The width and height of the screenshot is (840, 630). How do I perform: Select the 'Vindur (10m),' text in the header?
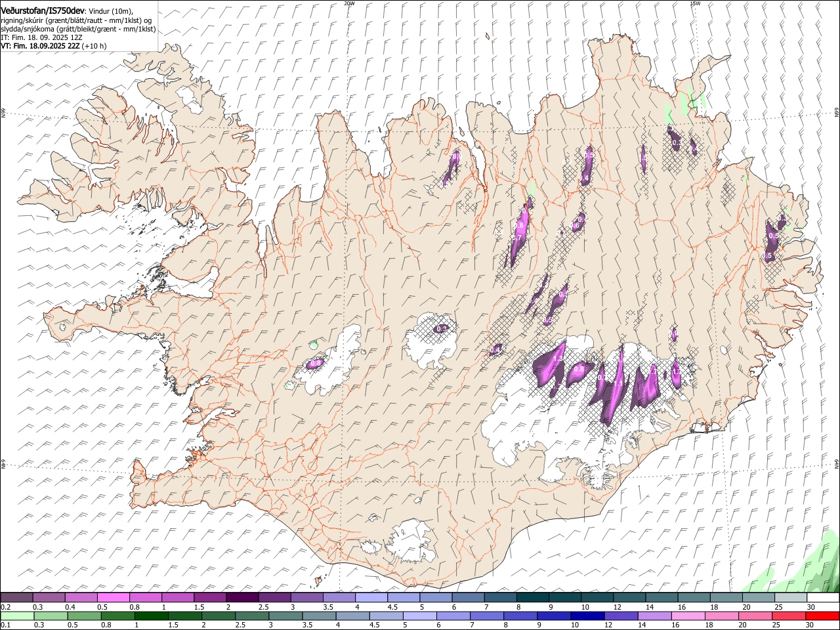click(x=111, y=11)
